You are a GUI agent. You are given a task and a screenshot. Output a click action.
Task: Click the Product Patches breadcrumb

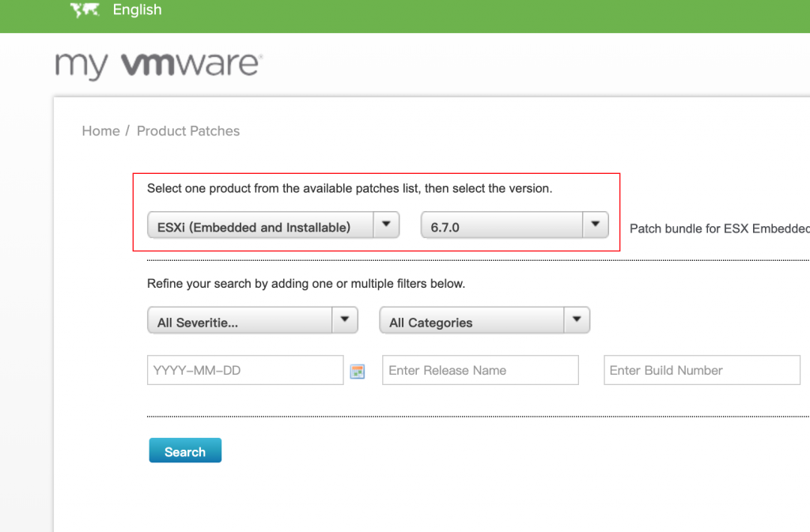(x=188, y=131)
